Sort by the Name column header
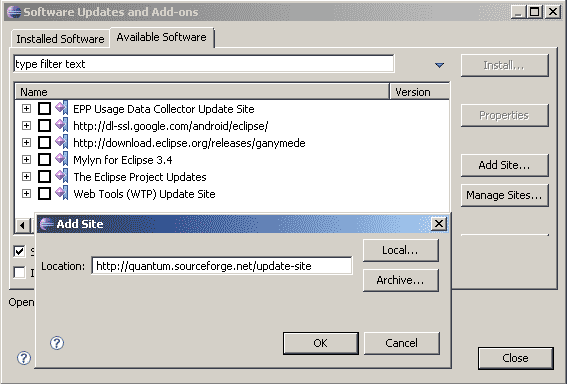Image resolution: width=567 pixels, height=384 pixels. click(202, 92)
